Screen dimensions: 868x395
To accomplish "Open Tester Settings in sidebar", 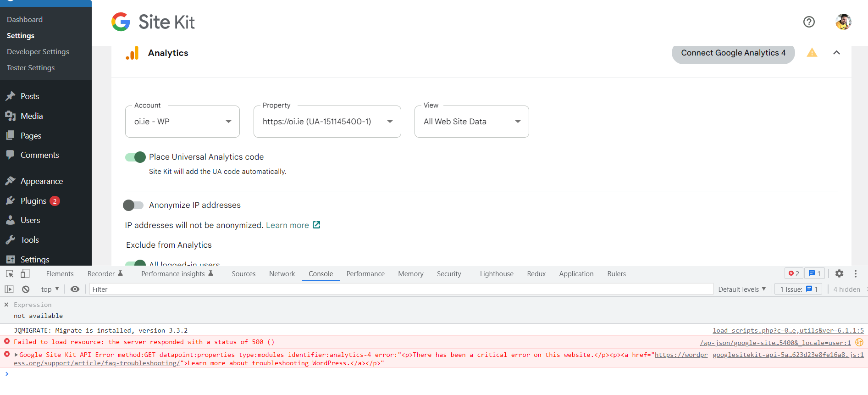I will 31,67.
